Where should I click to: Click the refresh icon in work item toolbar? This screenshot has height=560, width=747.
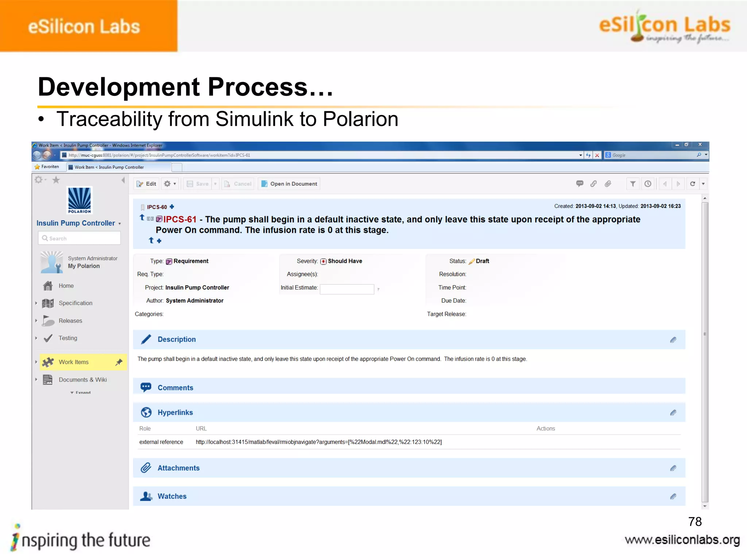point(693,184)
